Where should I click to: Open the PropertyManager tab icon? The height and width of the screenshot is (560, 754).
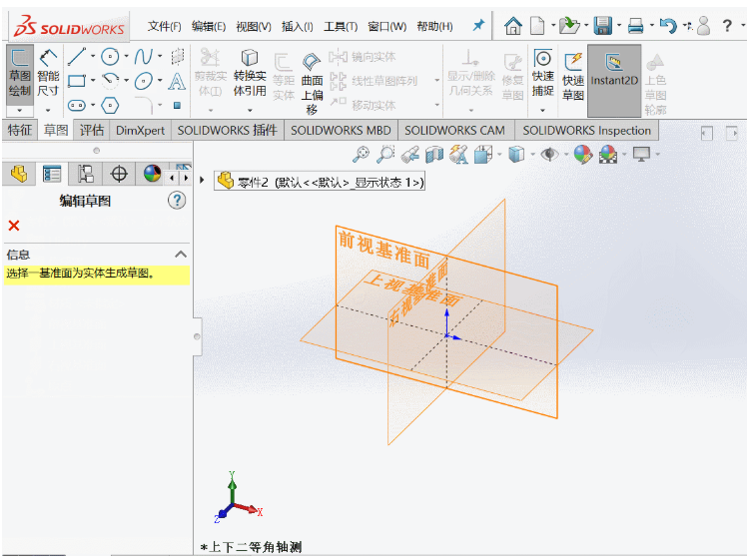coord(52,174)
